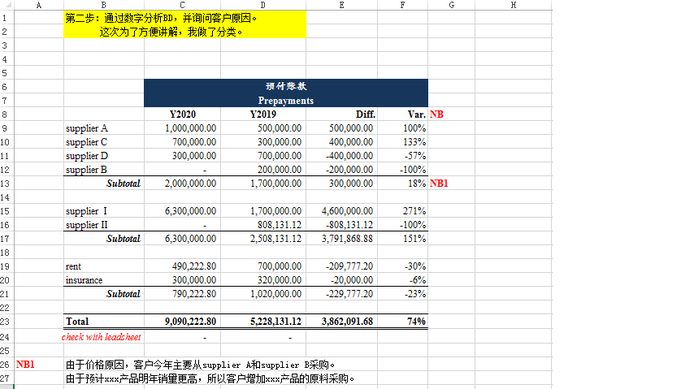Viewport: 673px width, 389px height.
Task: Select column D header
Action: point(263,5)
